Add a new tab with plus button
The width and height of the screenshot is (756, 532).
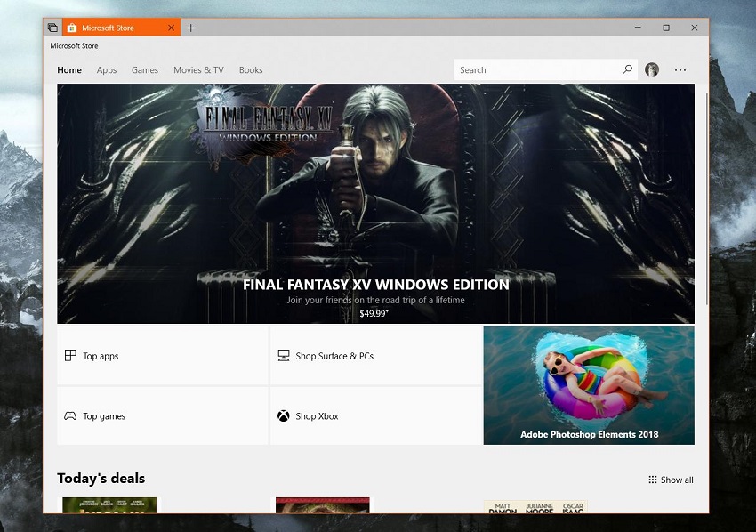coord(190,28)
